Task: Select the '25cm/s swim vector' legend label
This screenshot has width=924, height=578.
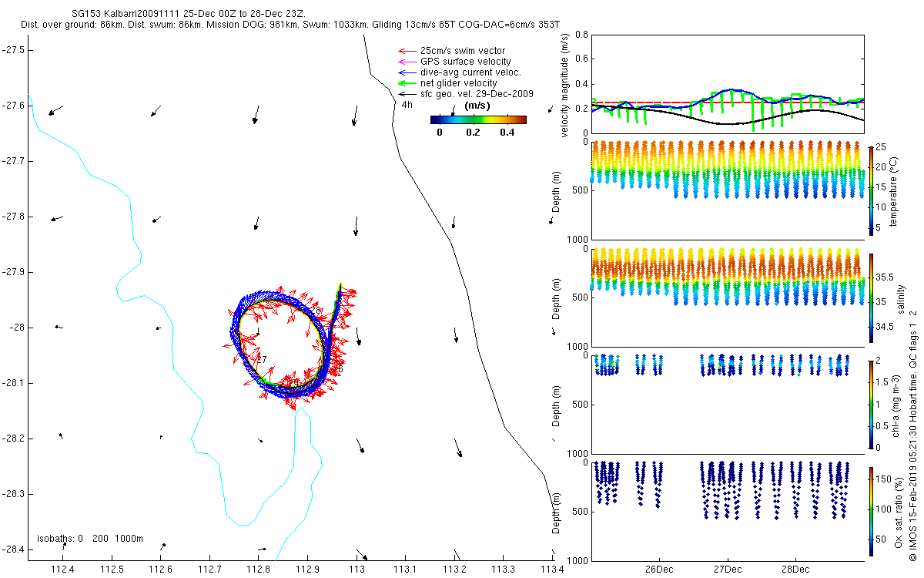Action: (463, 51)
